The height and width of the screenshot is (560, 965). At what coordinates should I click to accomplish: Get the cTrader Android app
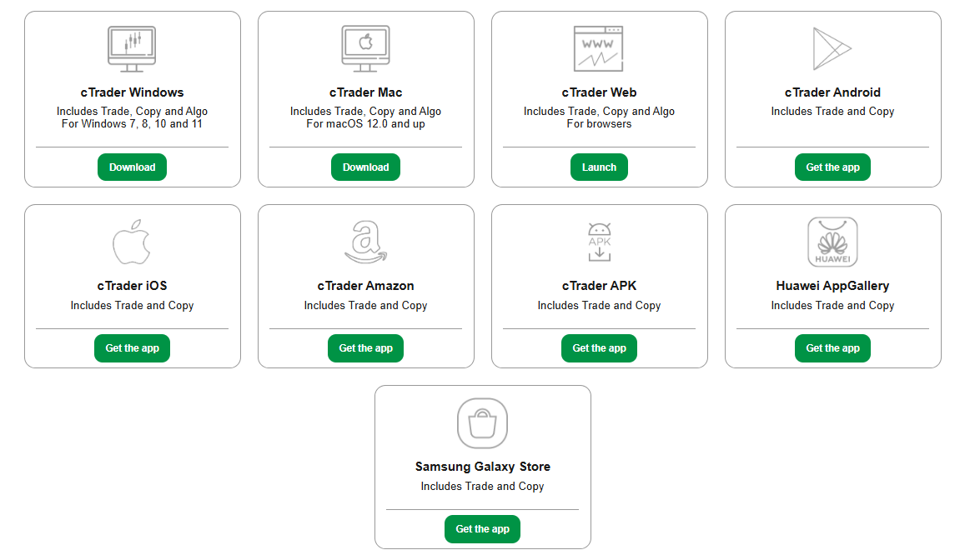(x=832, y=167)
